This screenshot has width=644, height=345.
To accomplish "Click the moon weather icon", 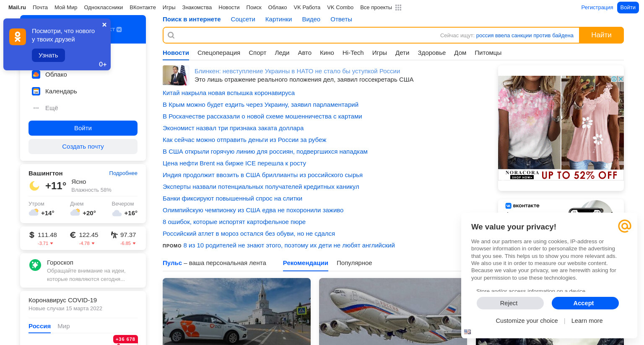I will point(34,186).
